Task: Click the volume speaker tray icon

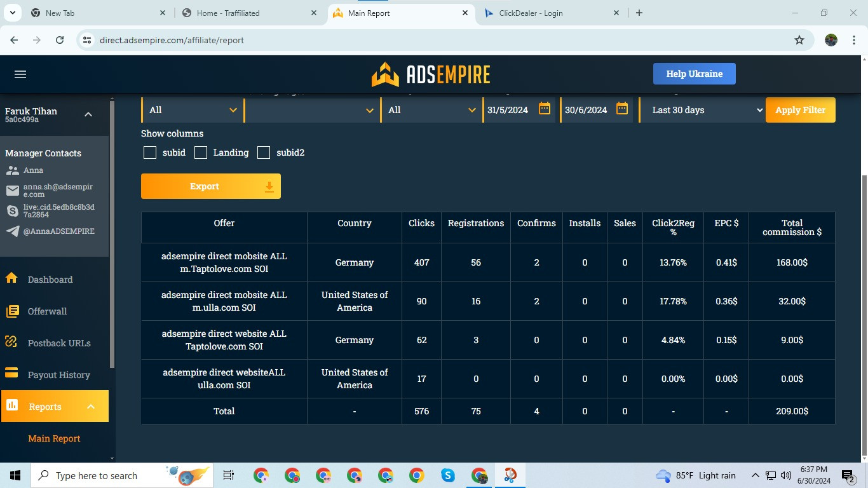Action: 786,475
